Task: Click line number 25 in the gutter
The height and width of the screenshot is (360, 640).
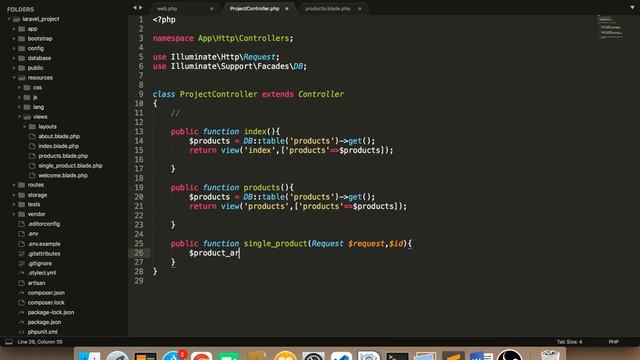Action: pos(139,243)
